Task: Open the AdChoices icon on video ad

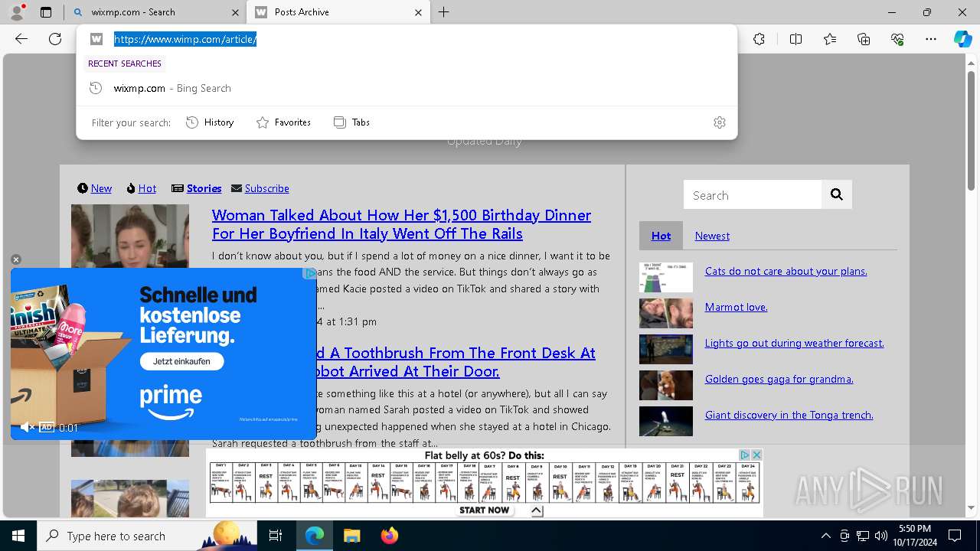Action: 309,273
